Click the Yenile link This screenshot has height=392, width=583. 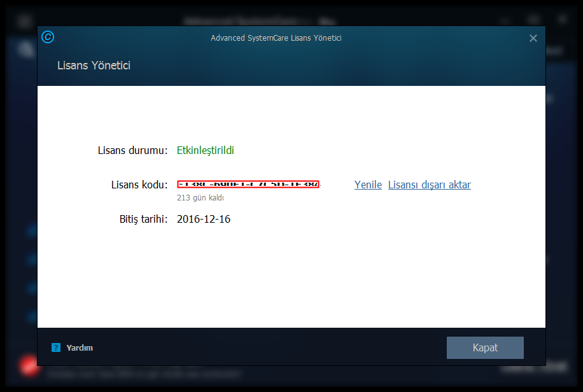tap(368, 185)
